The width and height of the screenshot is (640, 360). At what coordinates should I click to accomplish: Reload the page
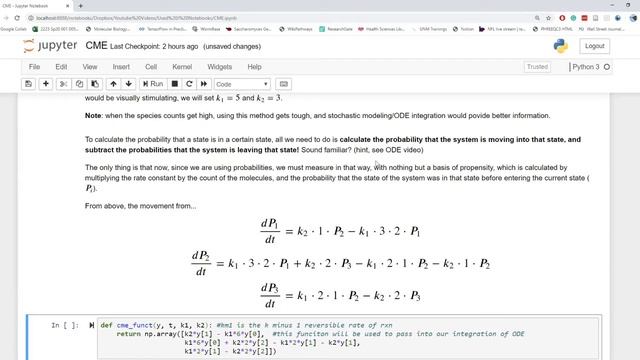17,18
